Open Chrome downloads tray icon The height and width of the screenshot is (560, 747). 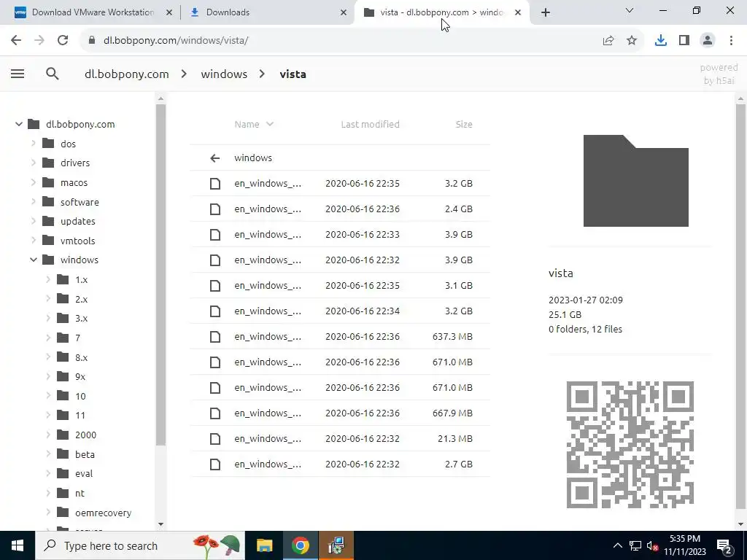(660, 41)
